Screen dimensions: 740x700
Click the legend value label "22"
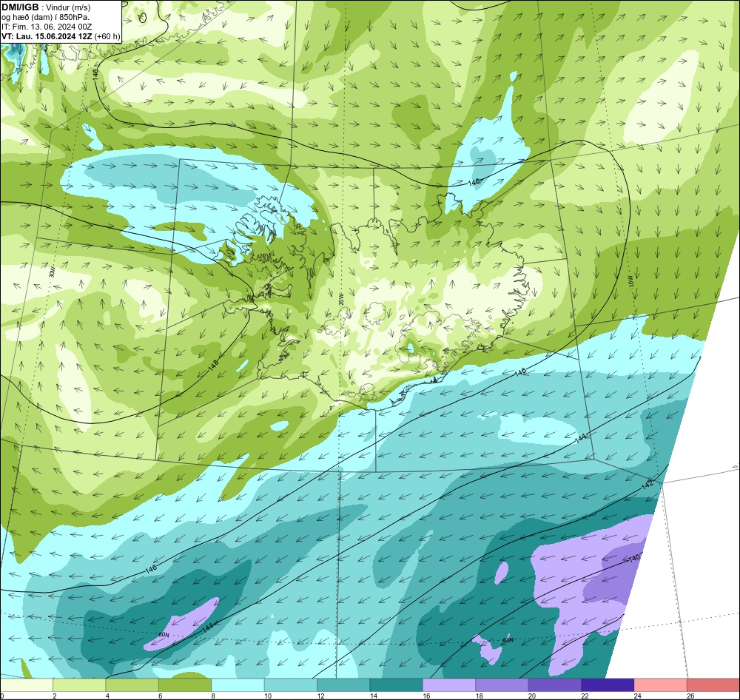pos(585,696)
